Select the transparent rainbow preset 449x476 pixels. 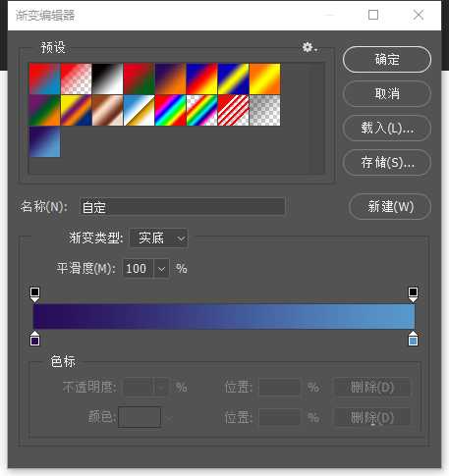point(202,110)
